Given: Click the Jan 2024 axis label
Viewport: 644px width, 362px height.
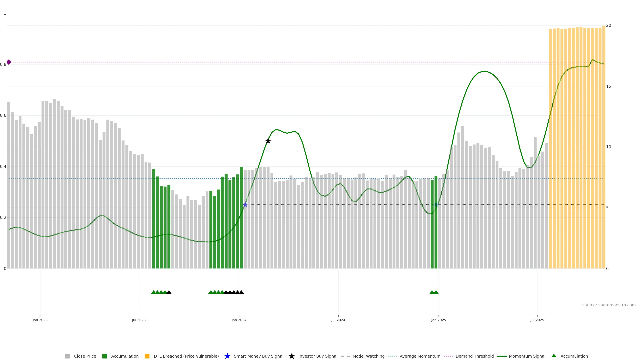Looking at the screenshot, I should [x=239, y=320].
